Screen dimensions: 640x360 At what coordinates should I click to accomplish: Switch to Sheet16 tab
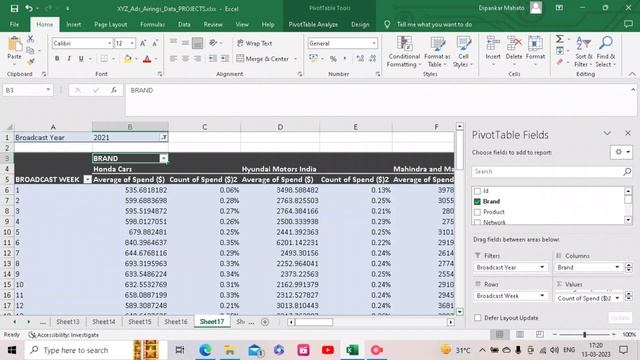pyautogui.click(x=176, y=322)
